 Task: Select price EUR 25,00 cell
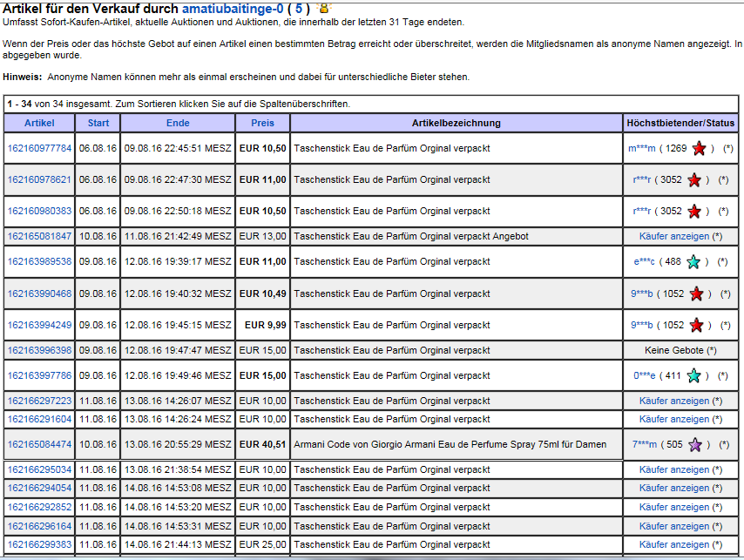click(262, 544)
